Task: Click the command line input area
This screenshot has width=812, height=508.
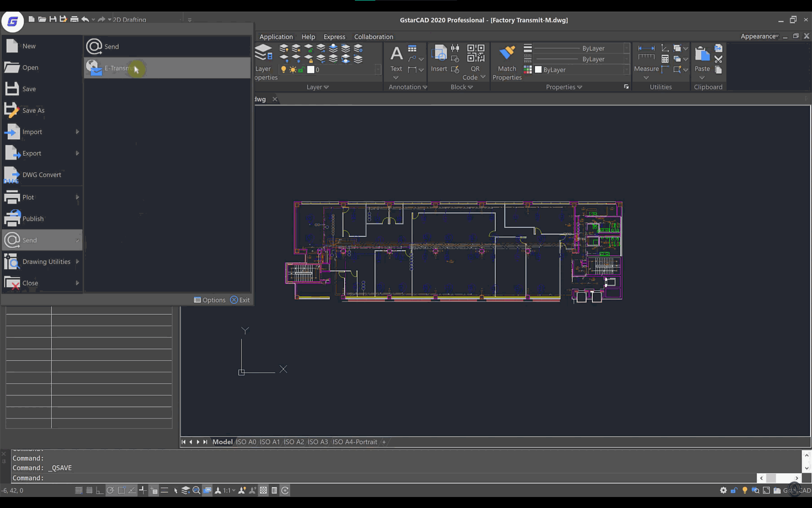Action: [169, 478]
